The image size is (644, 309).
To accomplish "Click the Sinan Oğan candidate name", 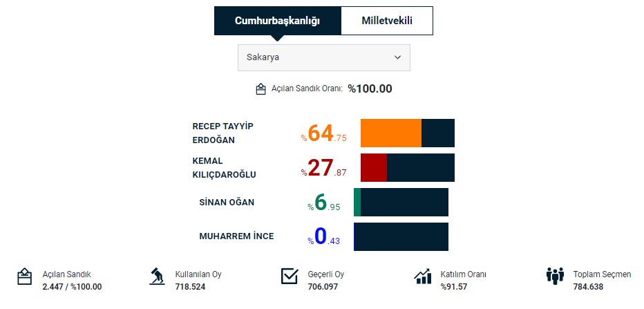I will click(x=227, y=202).
